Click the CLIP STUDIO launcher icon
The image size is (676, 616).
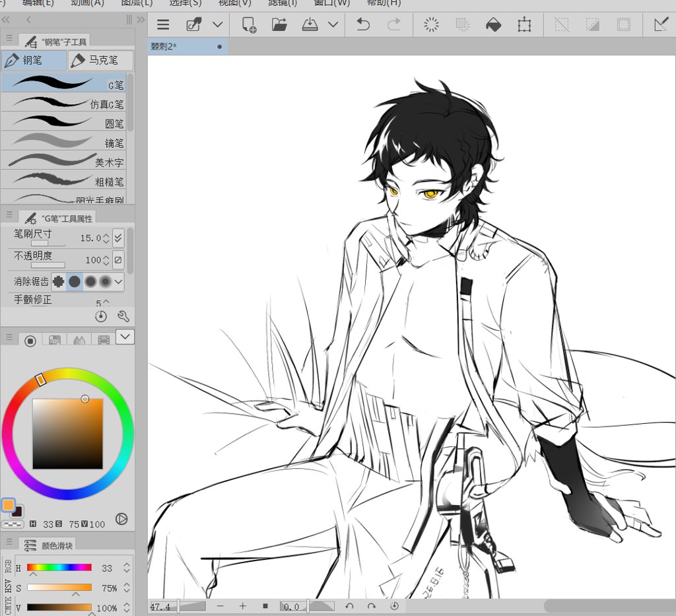point(194,24)
